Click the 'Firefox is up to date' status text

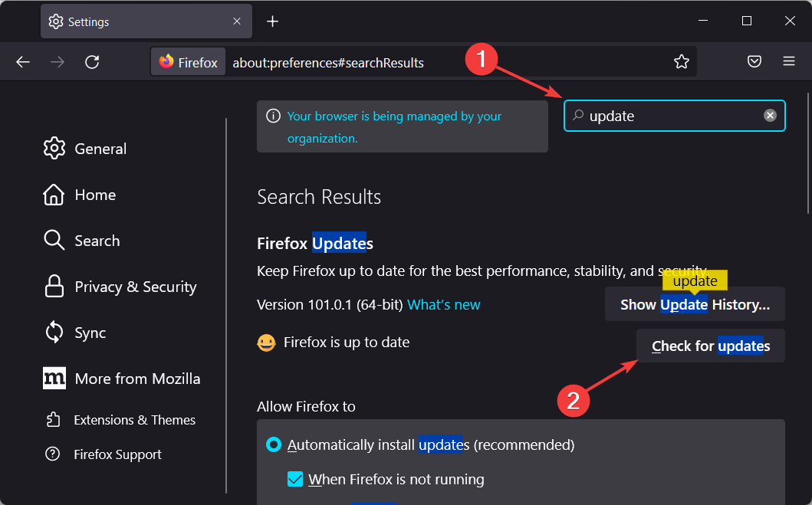347,342
